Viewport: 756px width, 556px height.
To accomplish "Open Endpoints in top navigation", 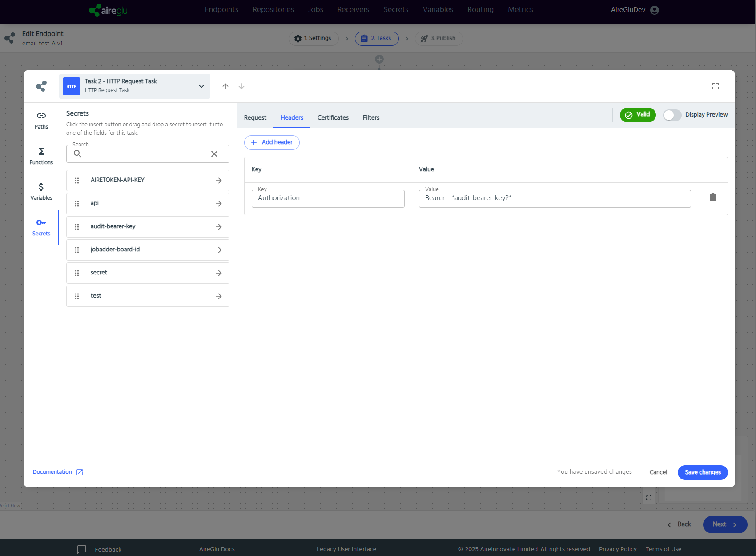I will point(221,10).
